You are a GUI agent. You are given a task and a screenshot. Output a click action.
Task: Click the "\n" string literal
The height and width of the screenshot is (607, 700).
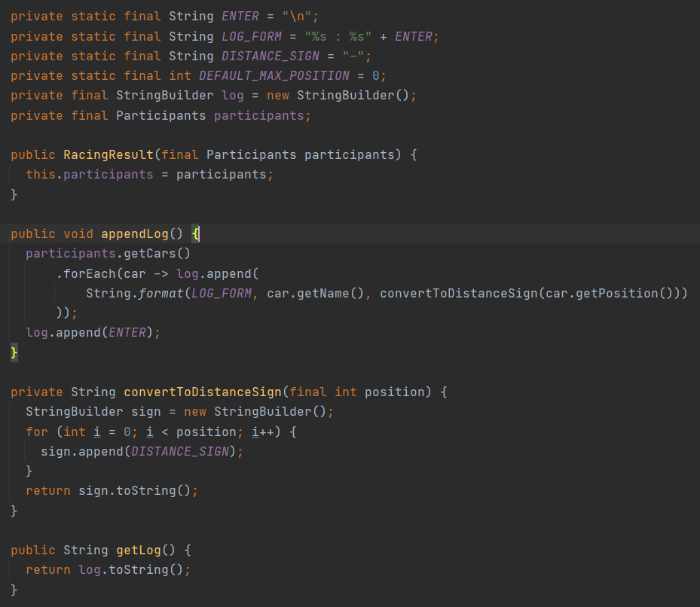click(x=297, y=17)
